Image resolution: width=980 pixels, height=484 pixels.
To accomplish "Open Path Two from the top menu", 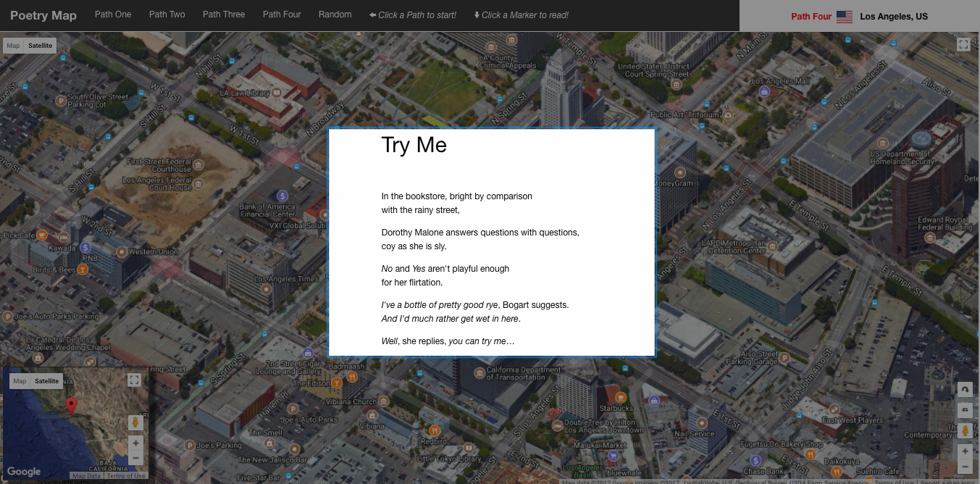I will pos(167,13).
